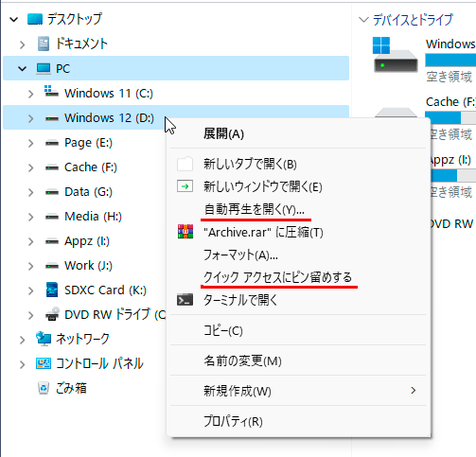Click the Windows 11 (C:) drive icon
Screen dimensions: 476x457
pyautogui.click(x=51, y=92)
